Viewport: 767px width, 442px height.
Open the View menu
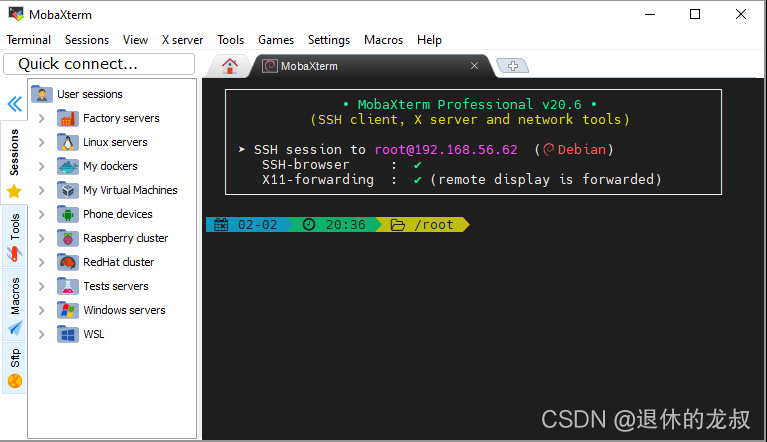click(135, 40)
